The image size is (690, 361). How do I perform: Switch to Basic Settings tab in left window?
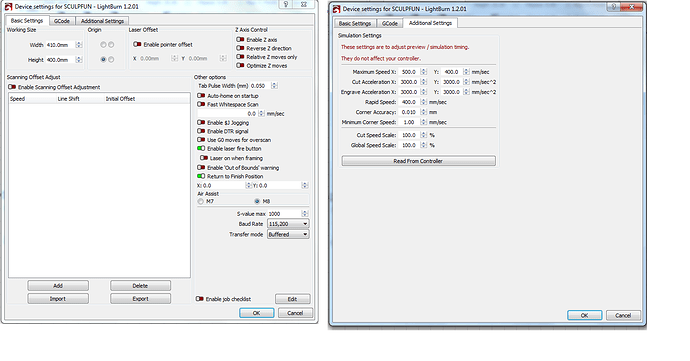tap(27, 21)
